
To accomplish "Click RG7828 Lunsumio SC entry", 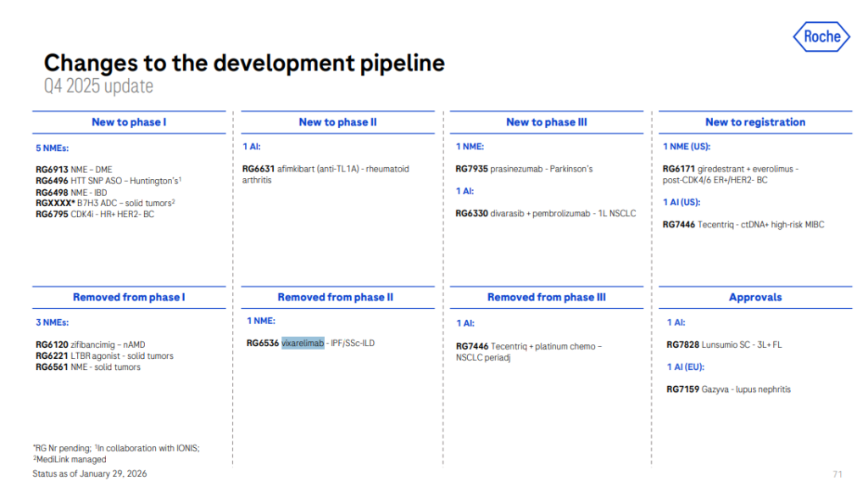I will [x=723, y=344].
